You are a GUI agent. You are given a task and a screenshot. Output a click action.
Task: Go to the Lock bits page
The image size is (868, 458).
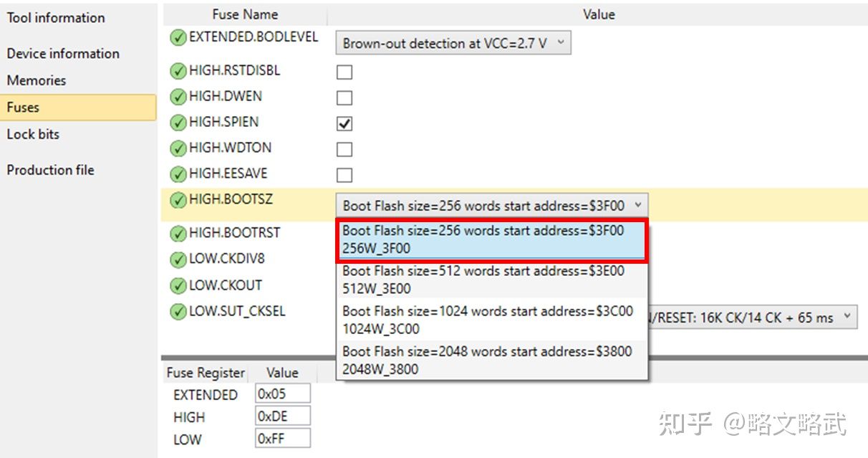(x=33, y=134)
